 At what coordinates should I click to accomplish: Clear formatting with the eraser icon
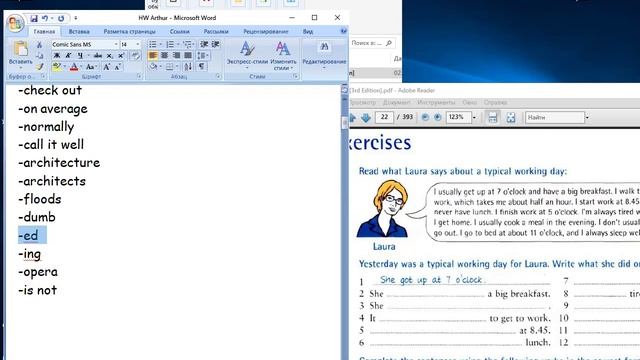136,56
